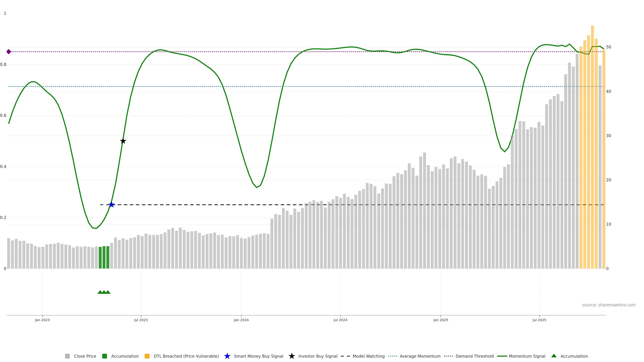Click the blue Smart Money Buy star on chart

tap(112, 205)
